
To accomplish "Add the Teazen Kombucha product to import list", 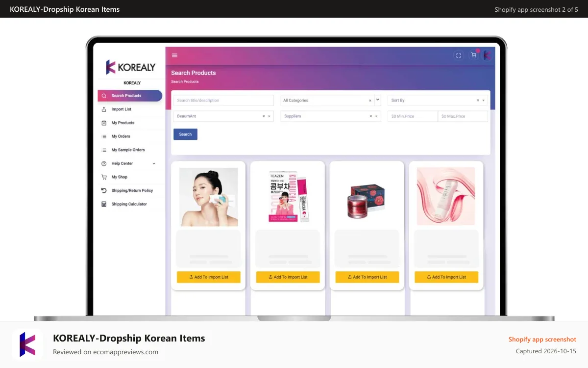I will (288, 277).
